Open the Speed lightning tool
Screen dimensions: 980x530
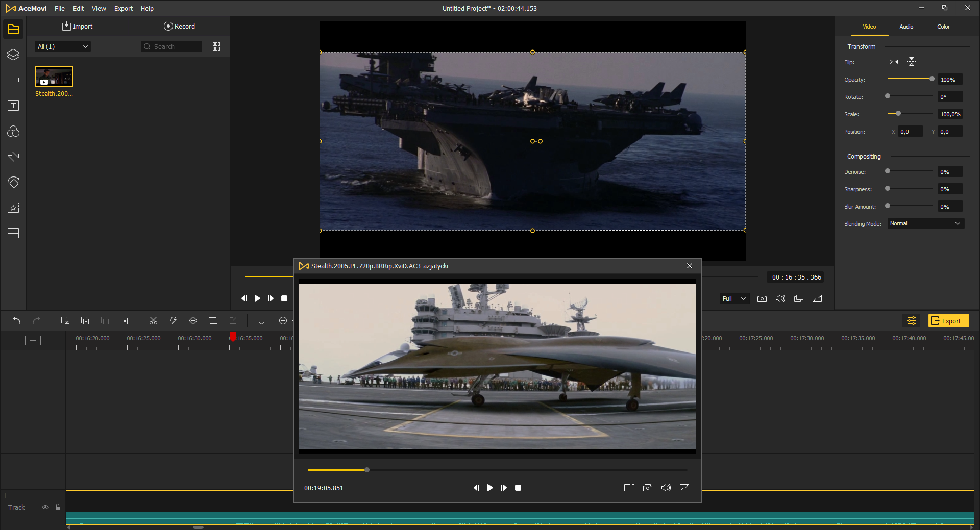tap(173, 321)
